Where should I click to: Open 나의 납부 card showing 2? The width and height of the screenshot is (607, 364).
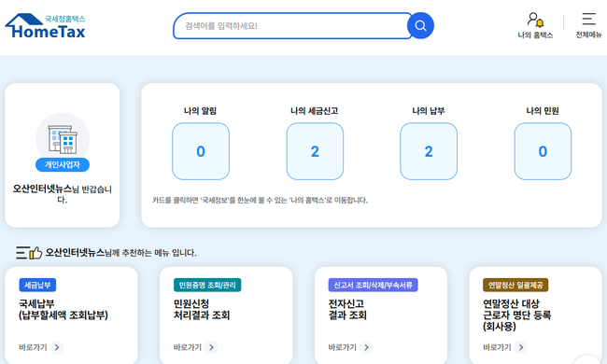pyautogui.click(x=429, y=151)
